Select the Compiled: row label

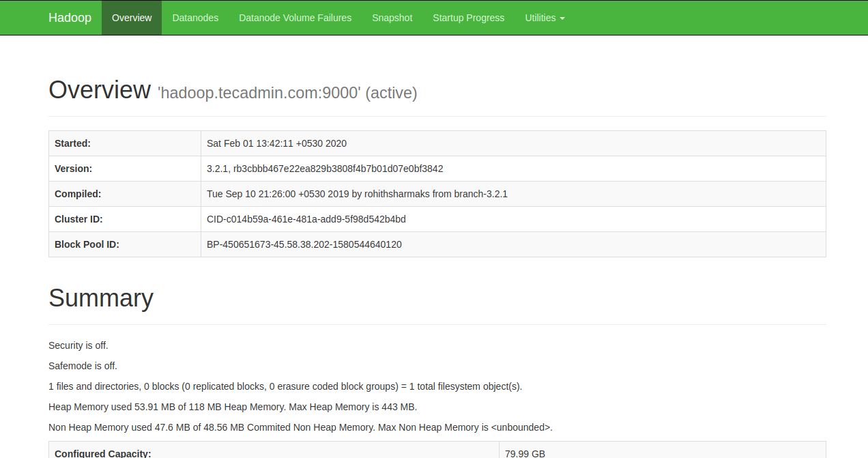coord(78,194)
